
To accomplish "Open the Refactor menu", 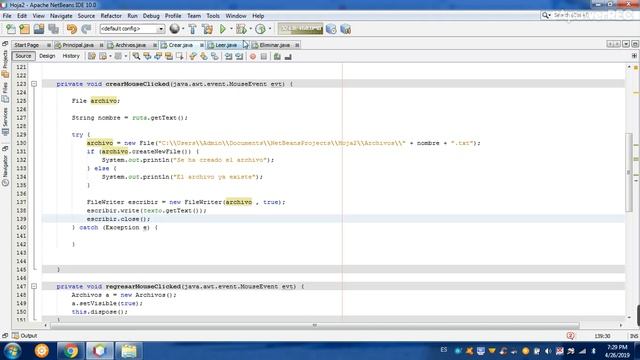I will [111, 16].
